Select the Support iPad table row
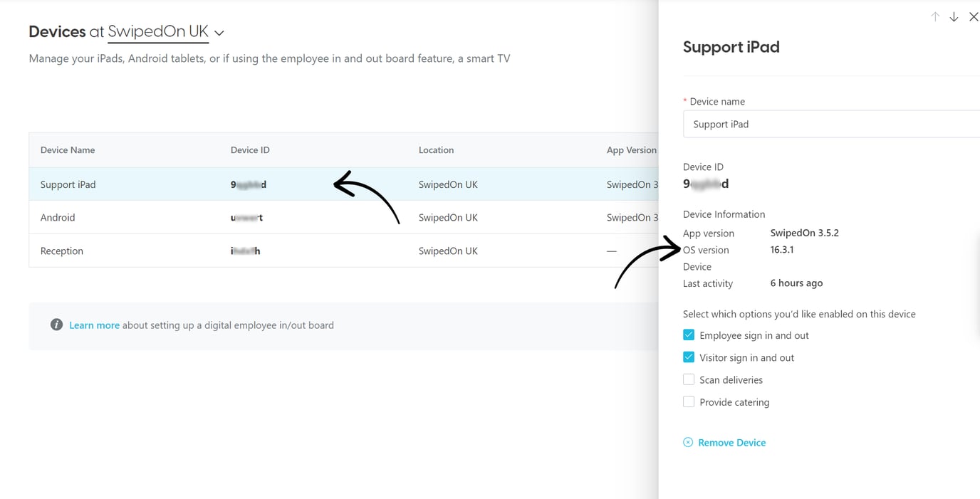This screenshot has width=980, height=499. coord(68,184)
